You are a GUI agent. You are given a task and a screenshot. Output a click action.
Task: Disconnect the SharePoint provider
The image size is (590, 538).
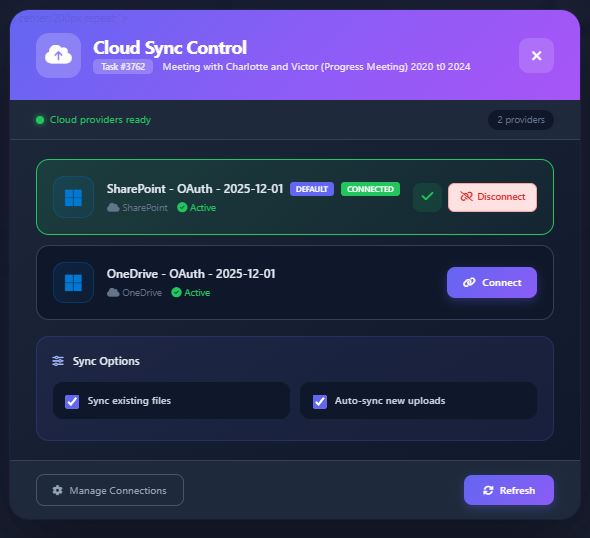(492, 197)
